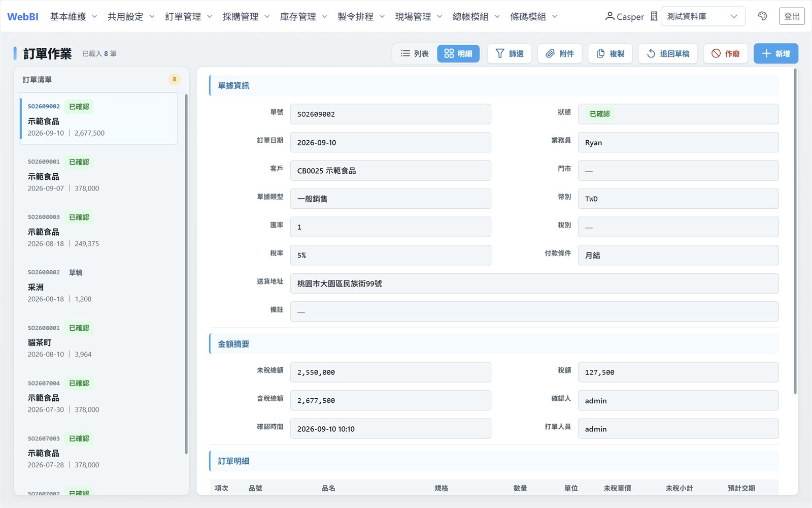
Task: Click the 訂單明細 section header
Action: pyautogui.click(x=494, y=461)
